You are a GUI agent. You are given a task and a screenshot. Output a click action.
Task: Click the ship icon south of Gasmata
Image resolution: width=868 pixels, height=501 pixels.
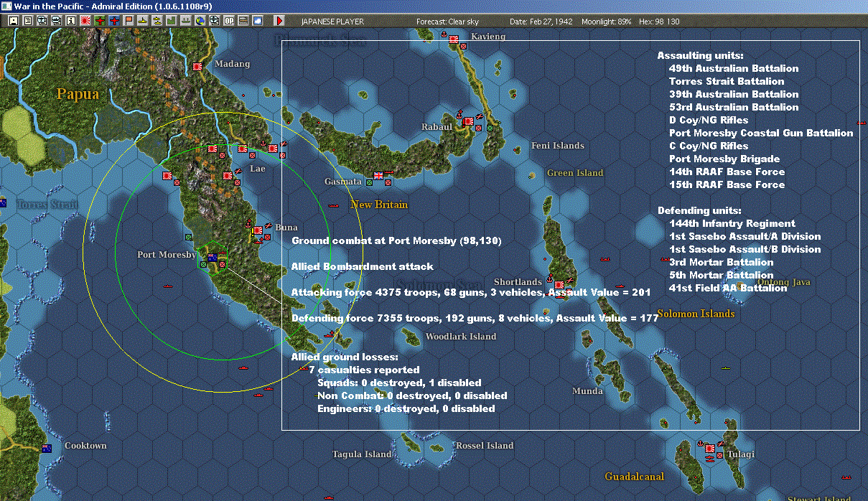[332, 206]
